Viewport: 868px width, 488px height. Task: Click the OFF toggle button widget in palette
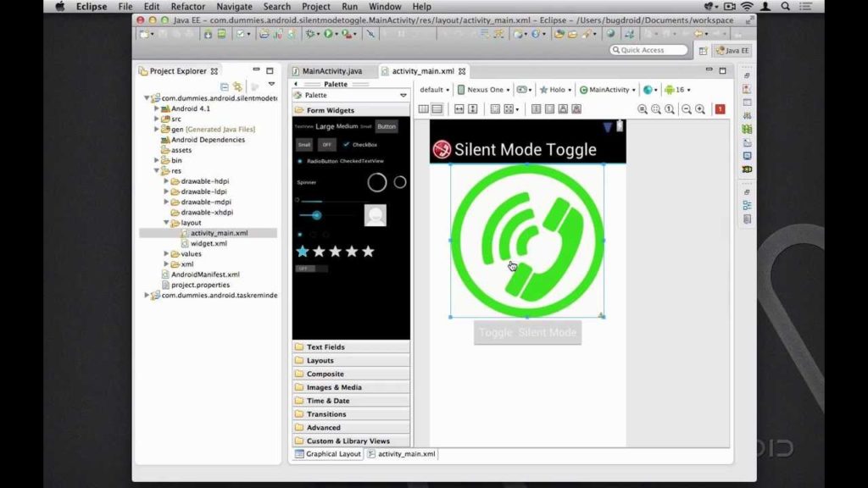pos(326,144)
